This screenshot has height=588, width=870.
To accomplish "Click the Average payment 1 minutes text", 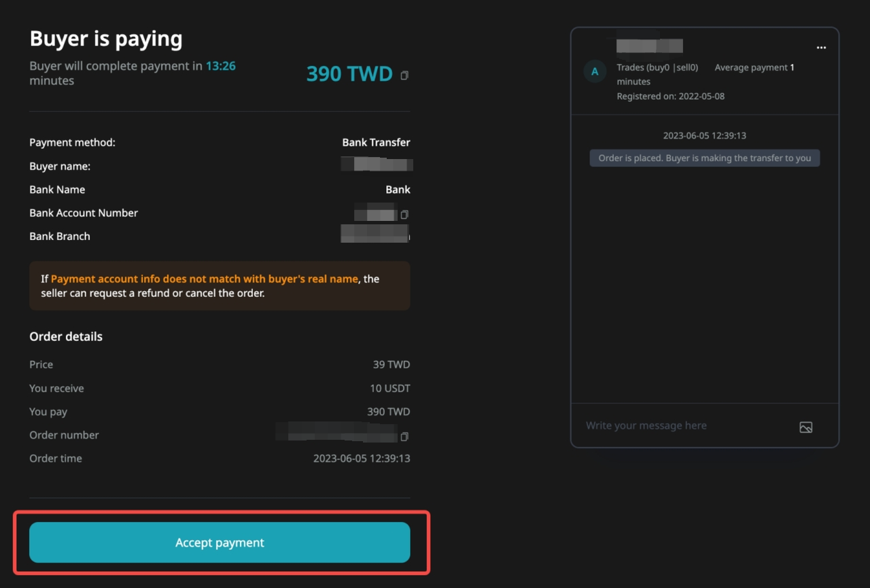I will (x=706, y=74).
